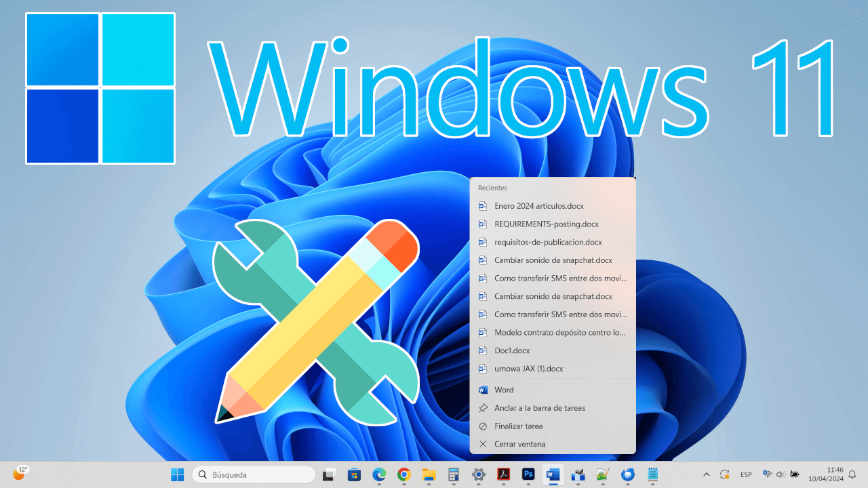Switch to Photoshop in the taskbar
Screen dimensions: 868x488
(x=528, y=474)
